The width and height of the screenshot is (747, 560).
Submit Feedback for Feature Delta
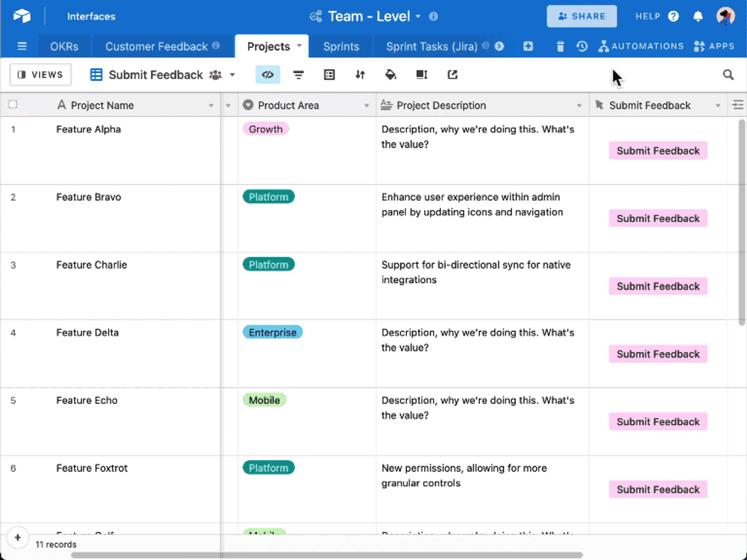[x=658, y=354]
